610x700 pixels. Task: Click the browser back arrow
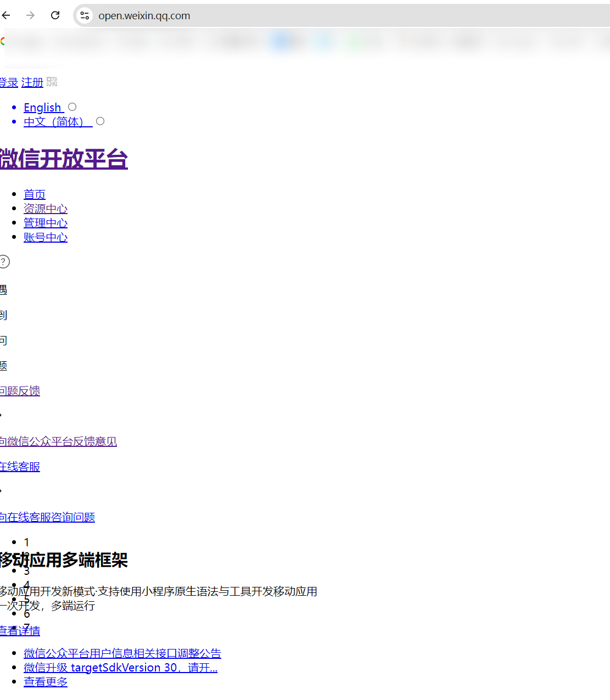(x=5, y=15)
